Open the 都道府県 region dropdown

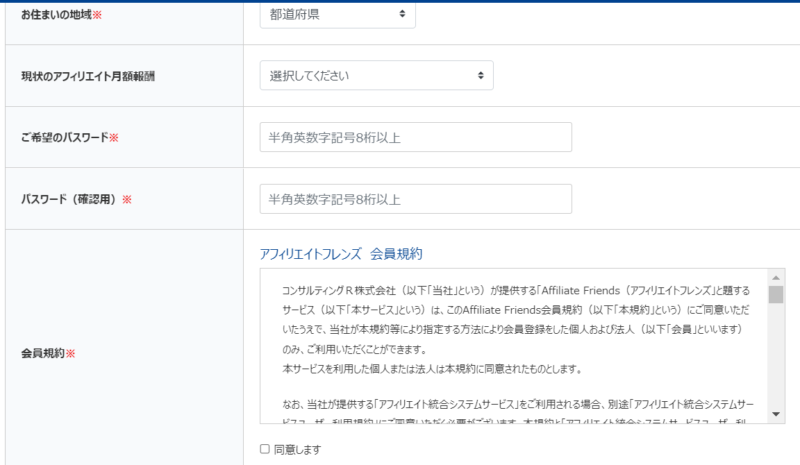click(336, 14)
